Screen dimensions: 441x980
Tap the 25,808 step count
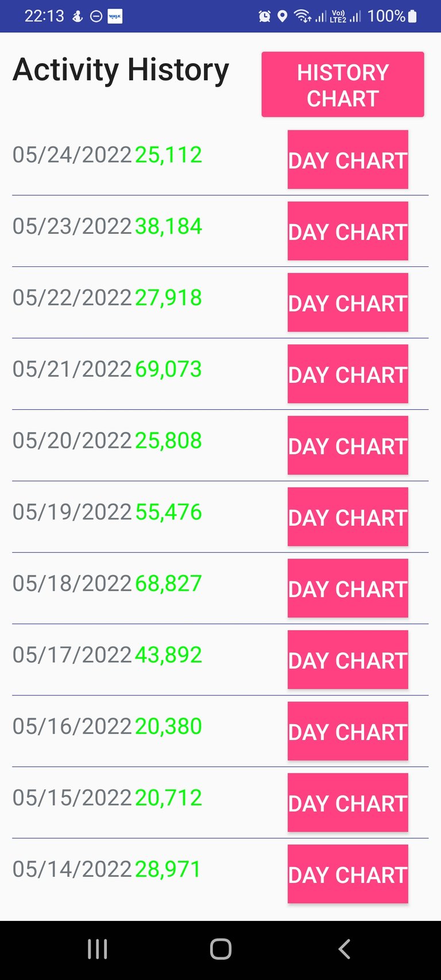168,441
